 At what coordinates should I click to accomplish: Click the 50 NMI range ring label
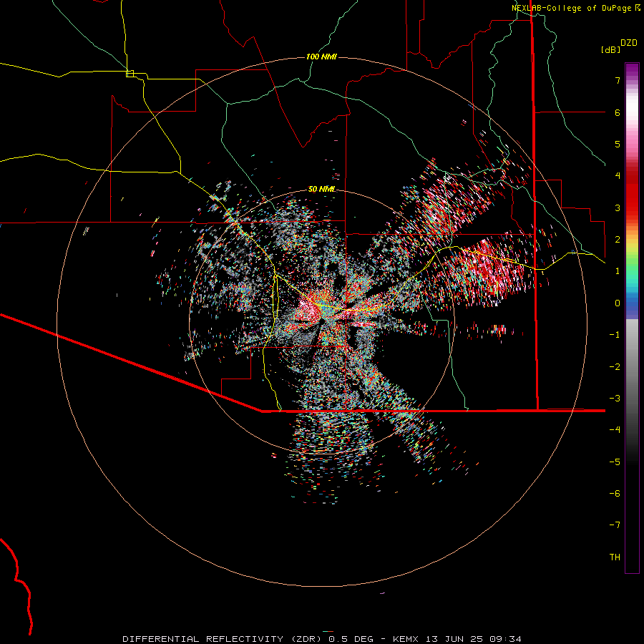321,189
